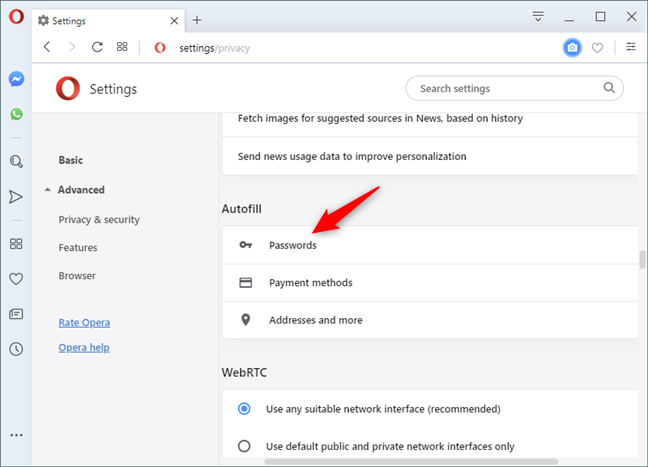Click the vertical scrollbar thumb

pyautogui.click(x=642, y=260)
